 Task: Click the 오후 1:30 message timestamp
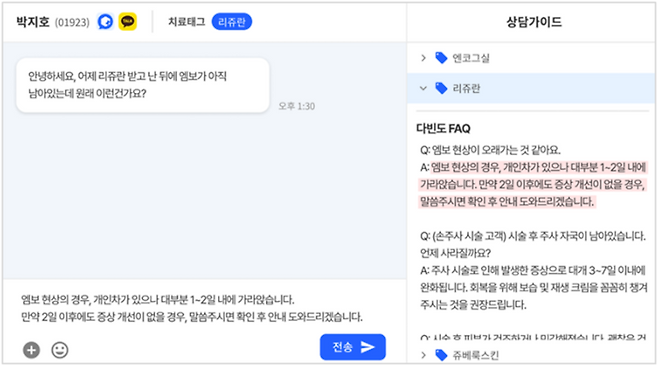click(297, 106)
